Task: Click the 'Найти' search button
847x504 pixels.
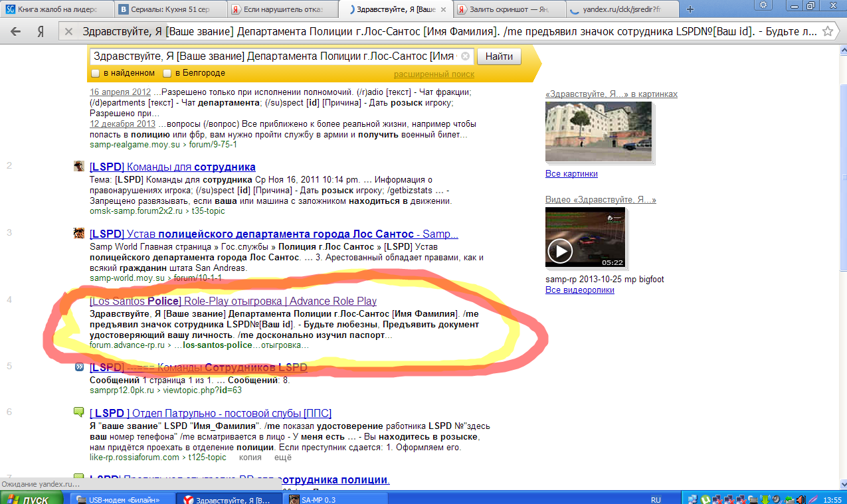Action: [x=499, y=56]
